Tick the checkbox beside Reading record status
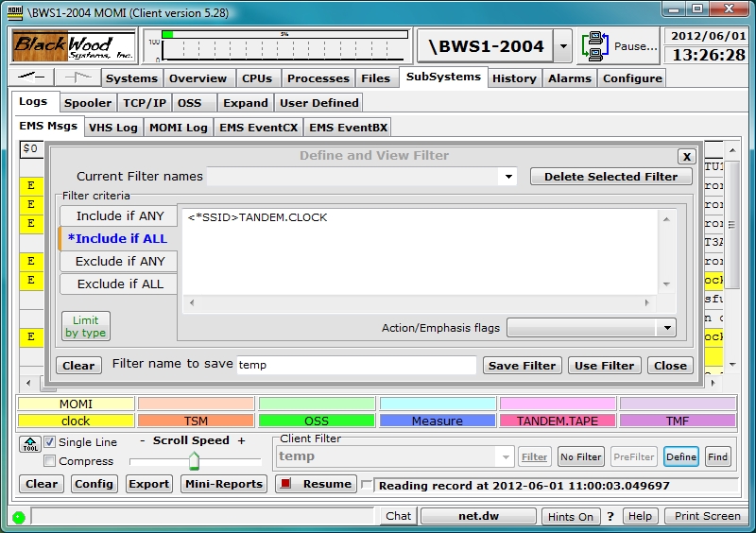The width and height of the screenshot is (756, 533). pyautogui.click(x=367, y=485)
